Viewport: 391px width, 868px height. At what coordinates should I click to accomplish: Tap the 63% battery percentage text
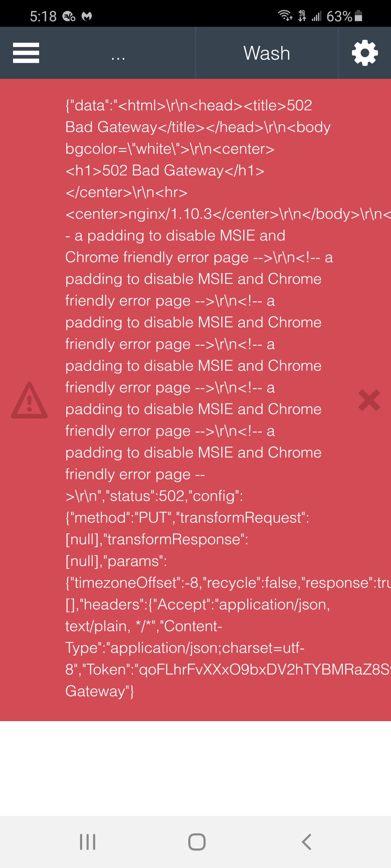click(x=339, y=16)
